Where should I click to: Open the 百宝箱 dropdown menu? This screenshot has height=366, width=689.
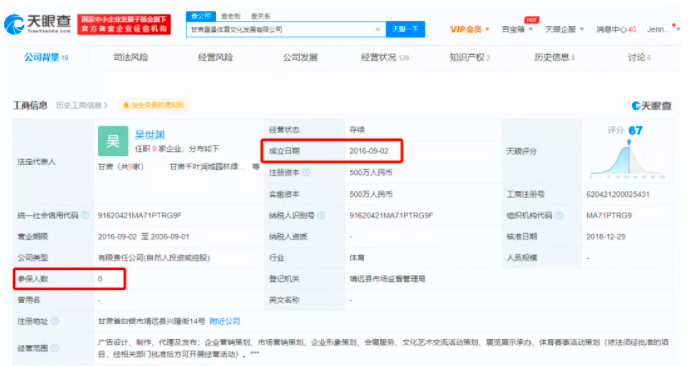(x=517, y=29)
